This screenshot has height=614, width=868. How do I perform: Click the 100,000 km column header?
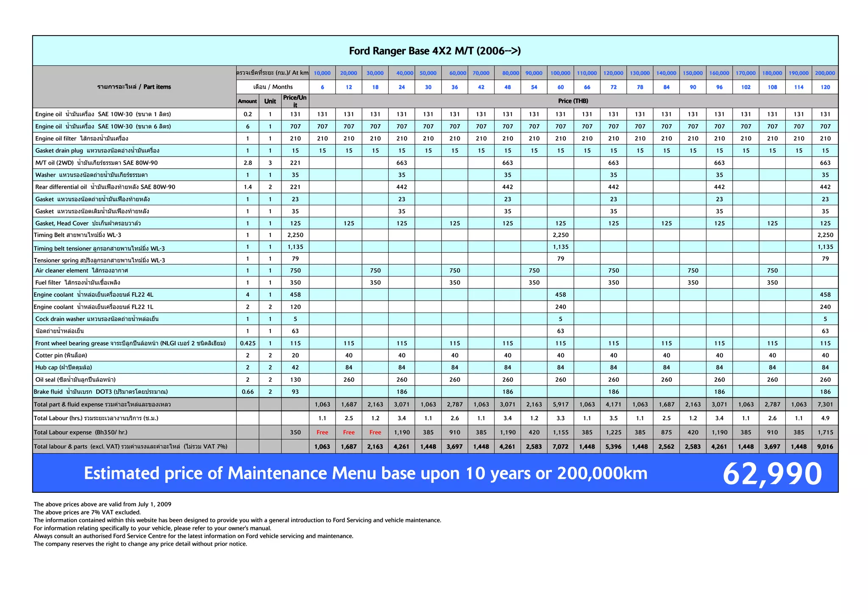pos(560,73)
